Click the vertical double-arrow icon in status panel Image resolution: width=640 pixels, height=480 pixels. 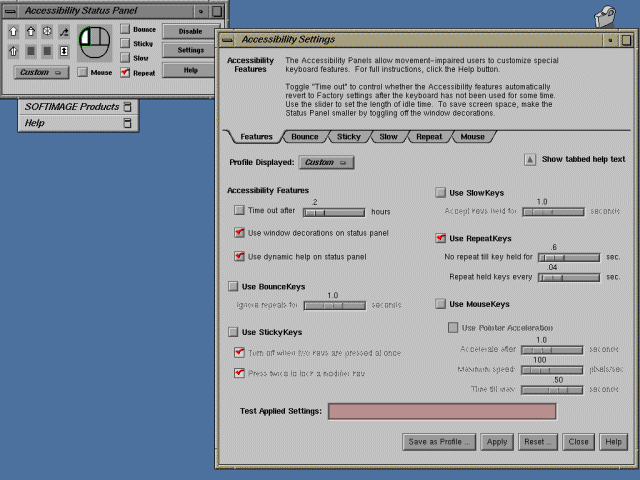pos(64,51)
